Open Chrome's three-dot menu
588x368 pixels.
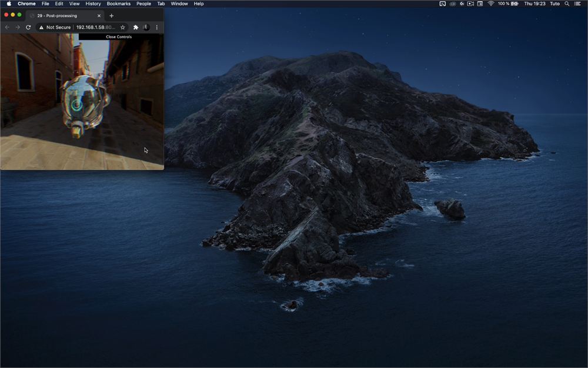tap(157, 28)
